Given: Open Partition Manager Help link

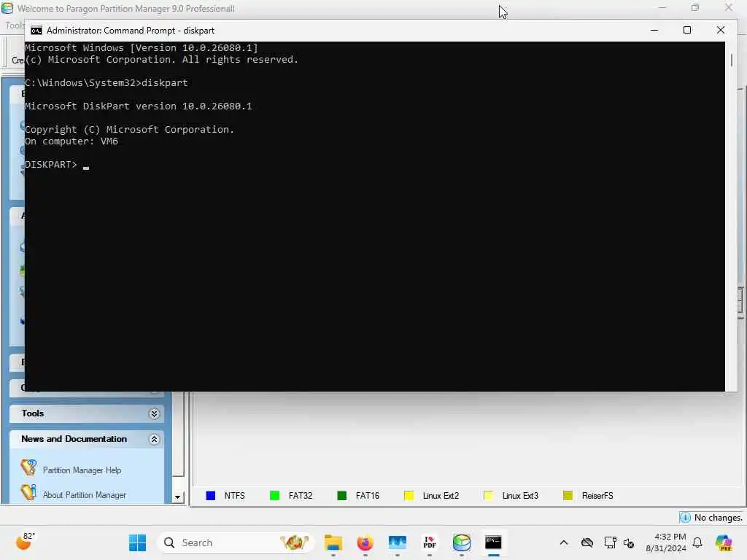Looking at the screenshot, I should coord(82,470).
